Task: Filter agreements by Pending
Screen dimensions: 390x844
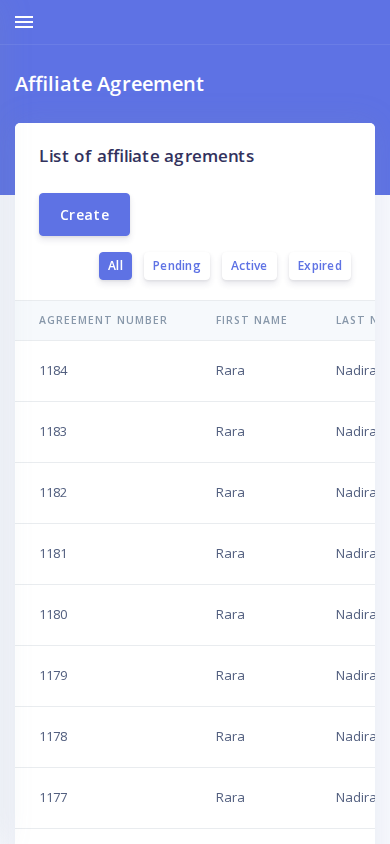Action: 176,266
